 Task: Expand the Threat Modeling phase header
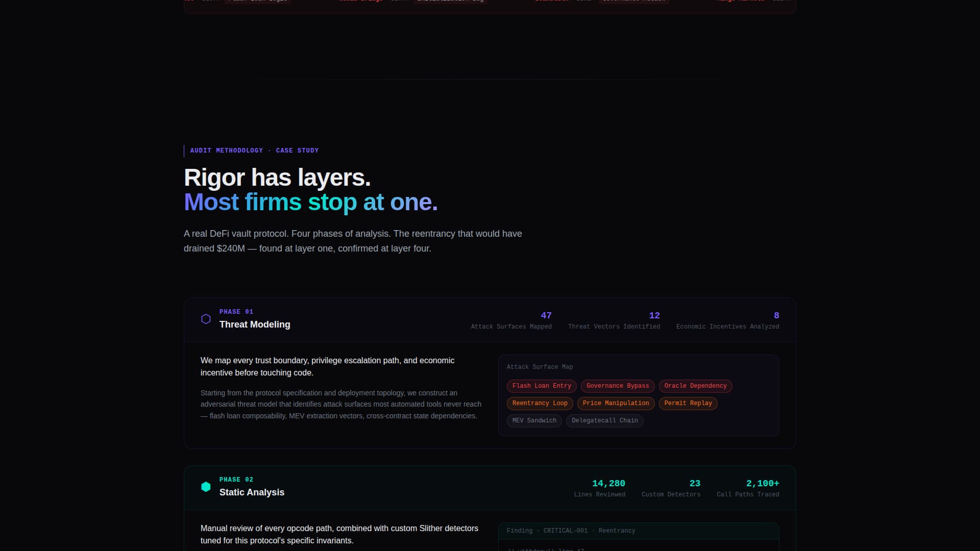(x=490, y=320)
